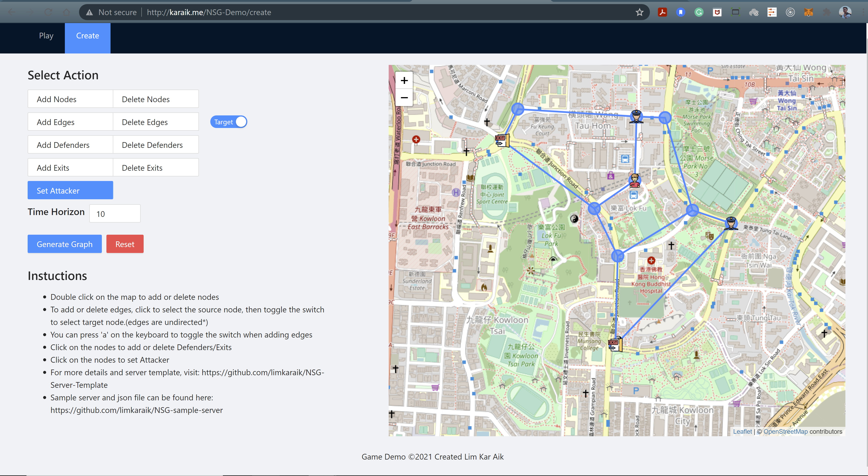
Task: Select Add Defenders action
Action: click(x=70, y=145)
